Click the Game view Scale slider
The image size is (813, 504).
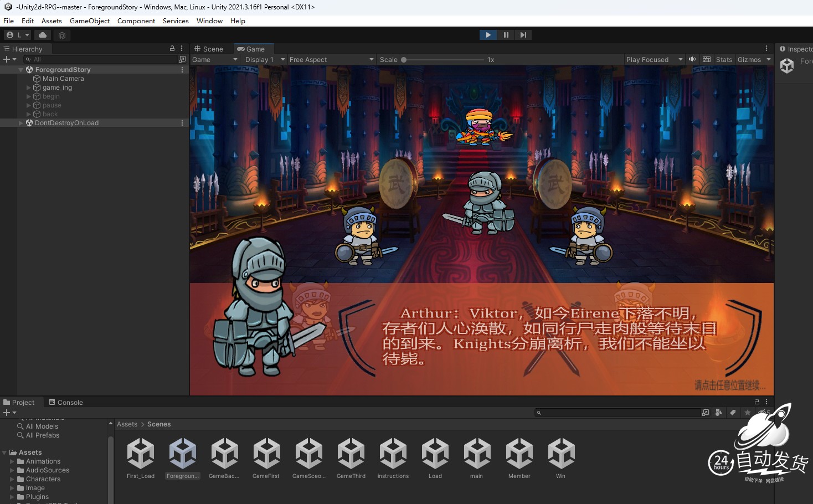[x=443, y=60]
